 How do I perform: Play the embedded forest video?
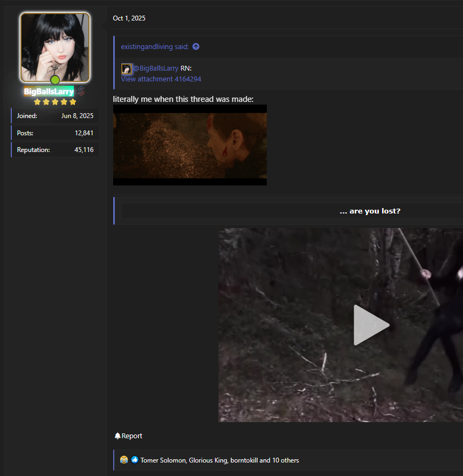371,325
